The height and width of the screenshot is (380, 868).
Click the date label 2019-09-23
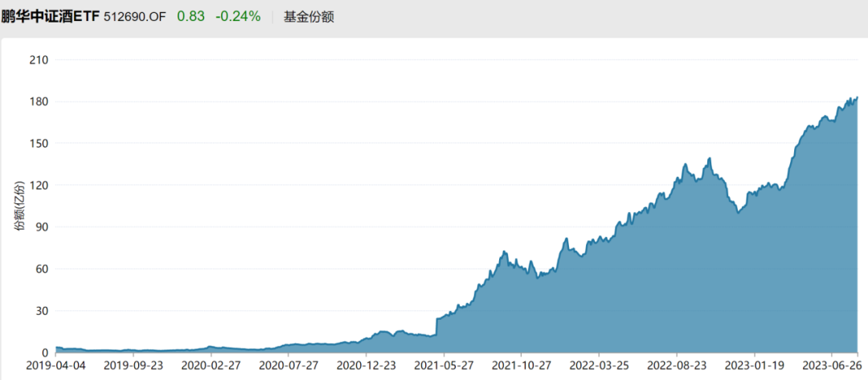click(x=133, y=366)
